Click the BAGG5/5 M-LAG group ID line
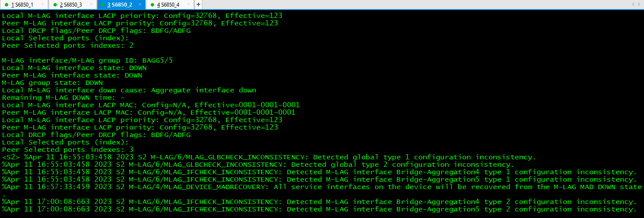This screenshot has height=218, width=644. [88, 60]
